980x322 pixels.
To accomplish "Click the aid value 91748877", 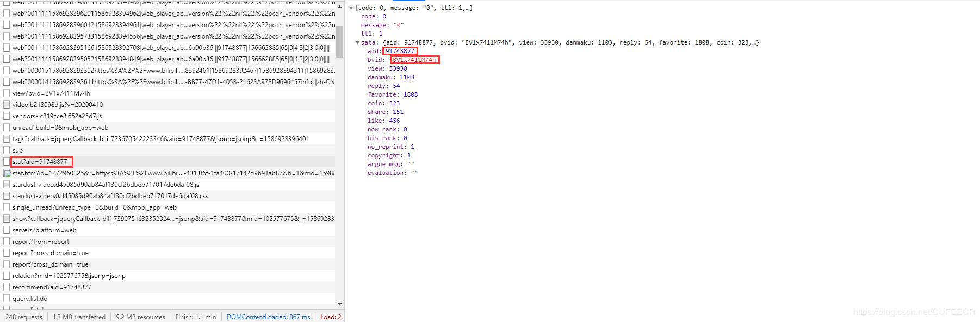I will pos(400,51).
